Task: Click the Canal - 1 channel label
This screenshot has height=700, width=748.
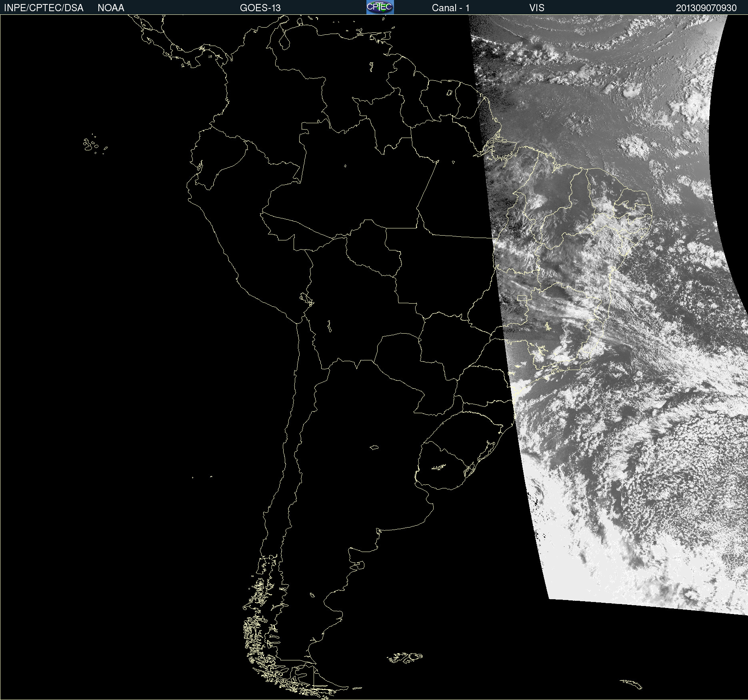Action: [450, 8]
